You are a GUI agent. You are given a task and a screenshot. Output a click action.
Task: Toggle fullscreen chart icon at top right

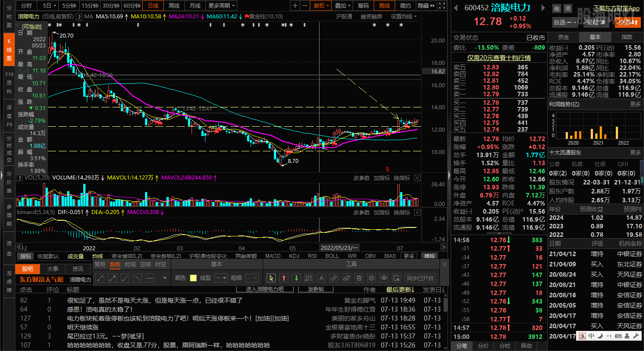point(442,6)
